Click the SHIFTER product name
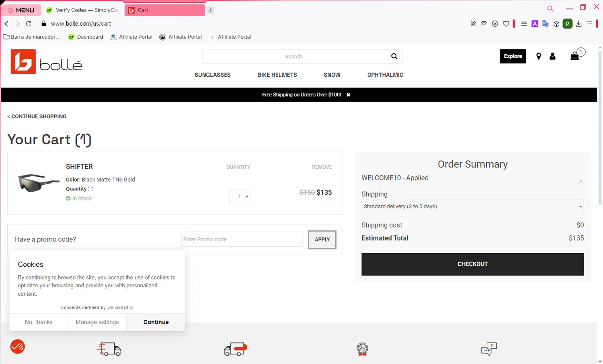 tap(79, 166)
